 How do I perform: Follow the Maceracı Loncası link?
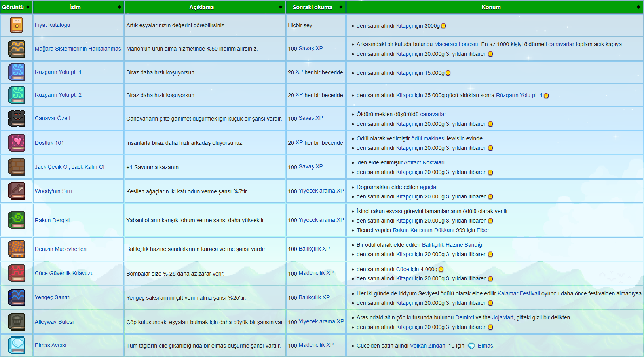point(456,44)
